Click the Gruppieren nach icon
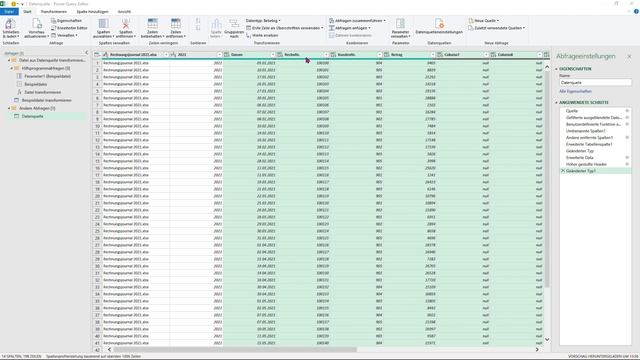 tap(234, 24)
